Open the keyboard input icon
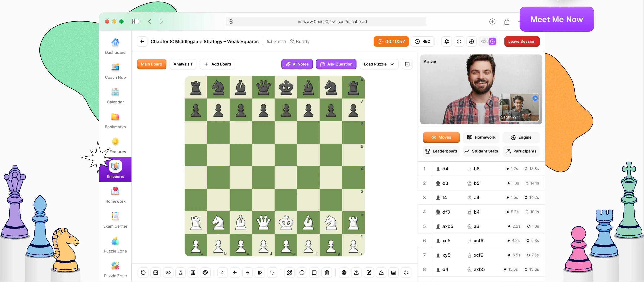The height and width of the screenshot is (282, 644). [x=394, y=273]
